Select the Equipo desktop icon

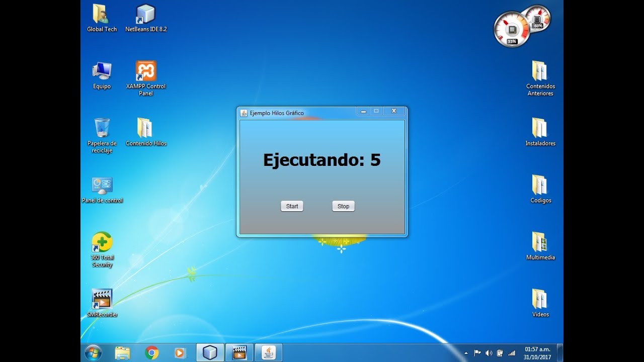[x=102, y=75]
